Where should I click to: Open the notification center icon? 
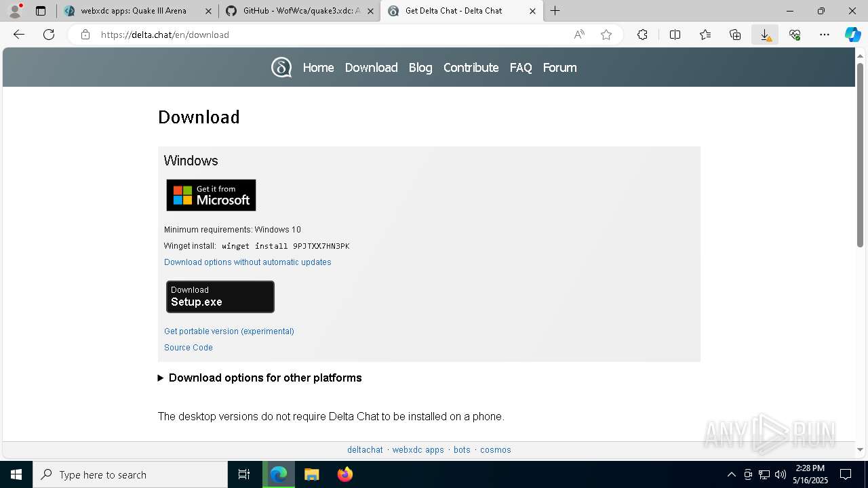(x=846, y=474)
